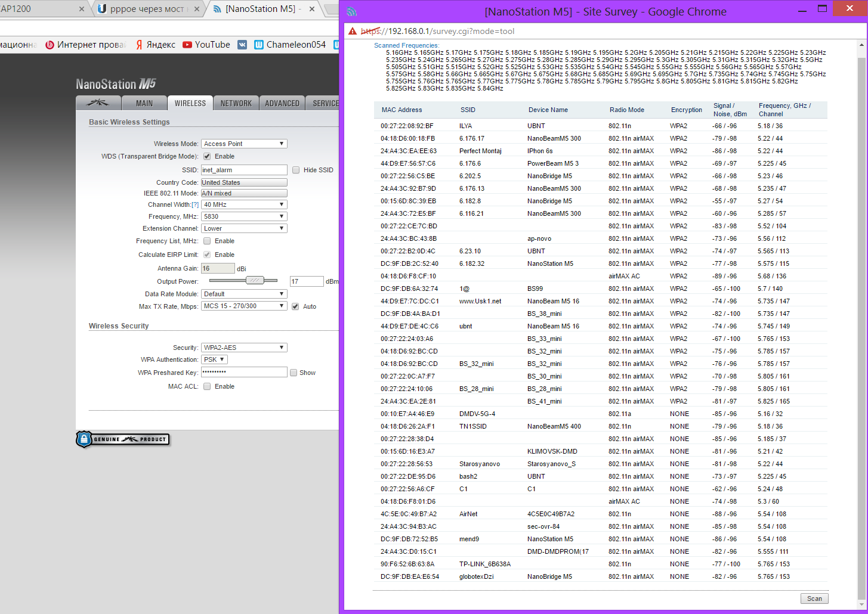Enable the Frequency List checkbox
The image size is (868, 614).
(207, 241)
